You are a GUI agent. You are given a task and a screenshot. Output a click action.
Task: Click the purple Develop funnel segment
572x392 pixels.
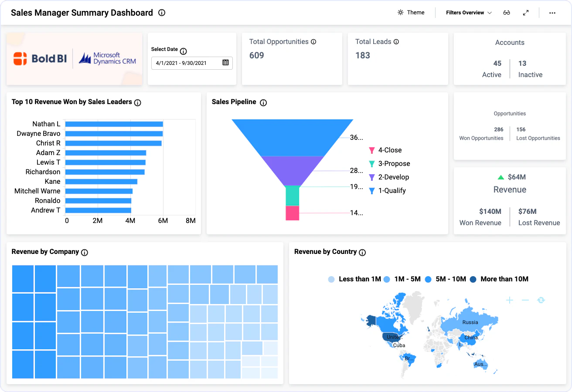(x=292, y=171)
